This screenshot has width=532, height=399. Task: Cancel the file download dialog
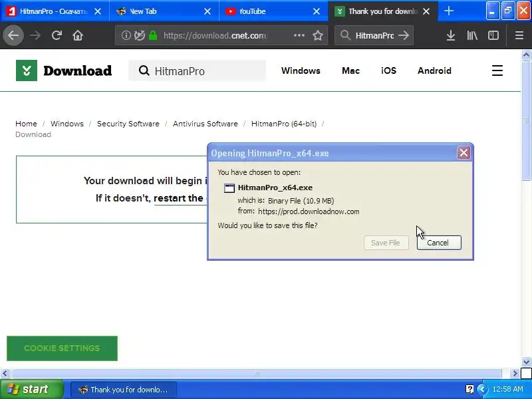tap(439, 243)
